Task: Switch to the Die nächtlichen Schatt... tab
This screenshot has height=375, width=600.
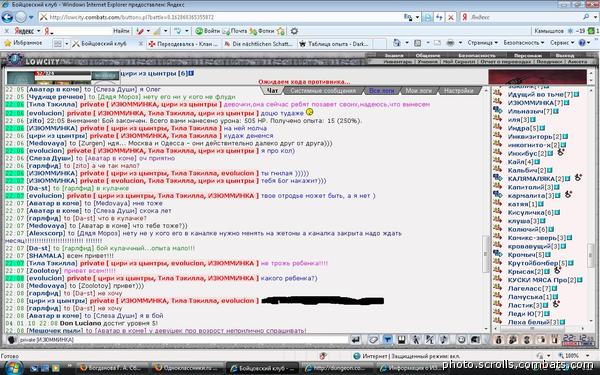Action: [x=259, y=44]
